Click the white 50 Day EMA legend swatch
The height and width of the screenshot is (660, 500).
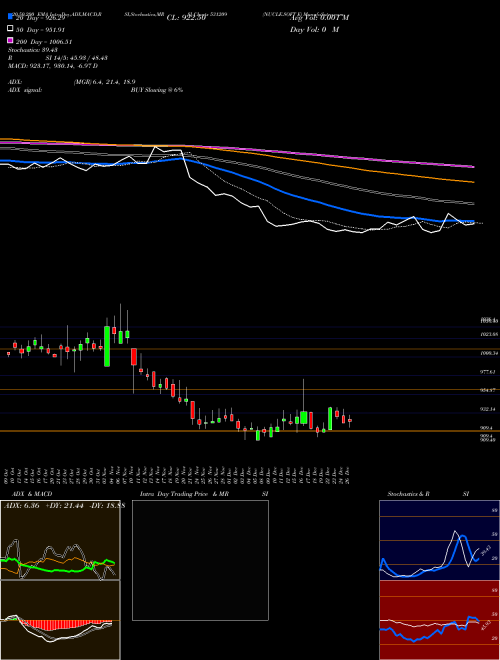(11, 29)
